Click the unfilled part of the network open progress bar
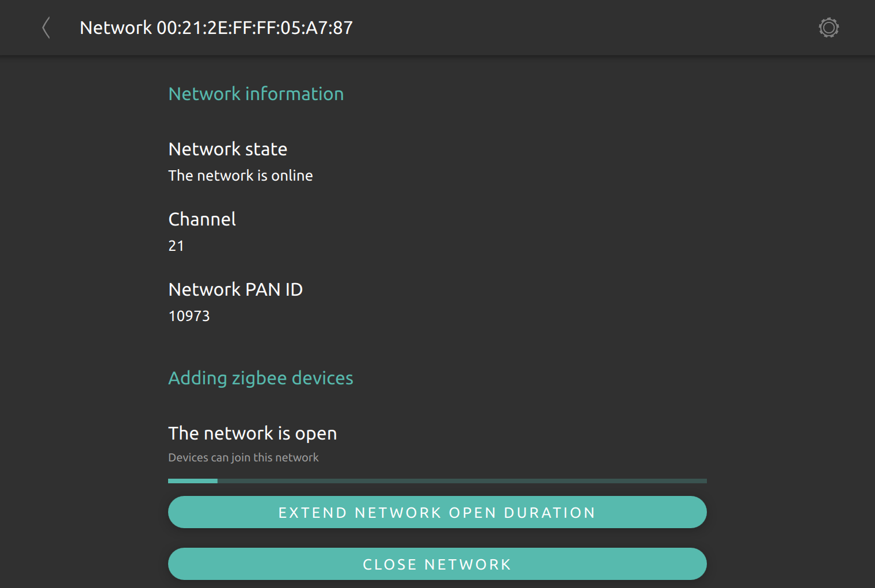The height and width of the screenshot is (588, 875). tap(462, 481)
